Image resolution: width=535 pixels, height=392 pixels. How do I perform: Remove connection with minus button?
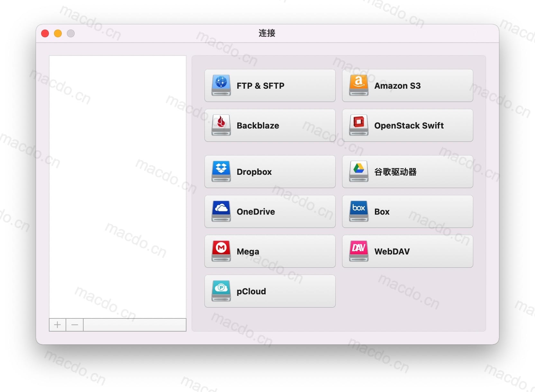(x=75, y=325)
